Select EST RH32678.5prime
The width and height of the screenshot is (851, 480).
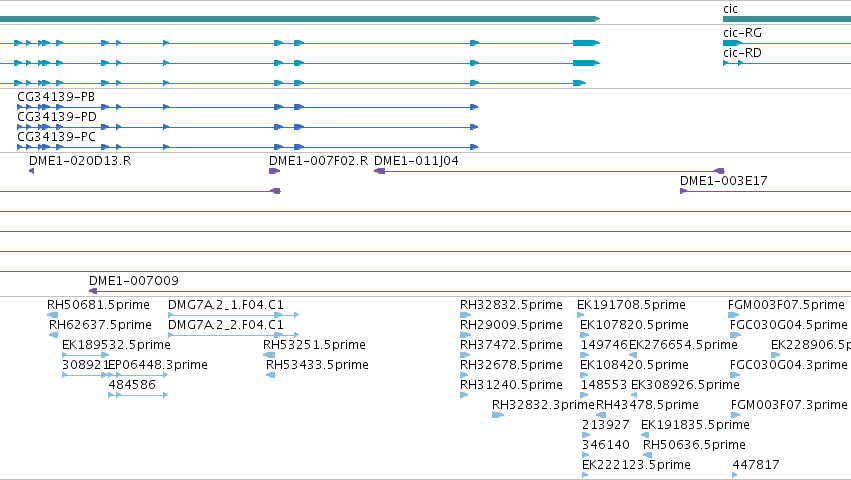(x=511, y=365)
